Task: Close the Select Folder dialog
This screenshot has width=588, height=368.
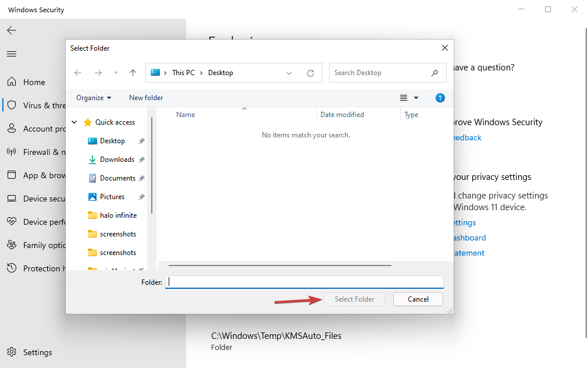Action: tap(445, 48)
